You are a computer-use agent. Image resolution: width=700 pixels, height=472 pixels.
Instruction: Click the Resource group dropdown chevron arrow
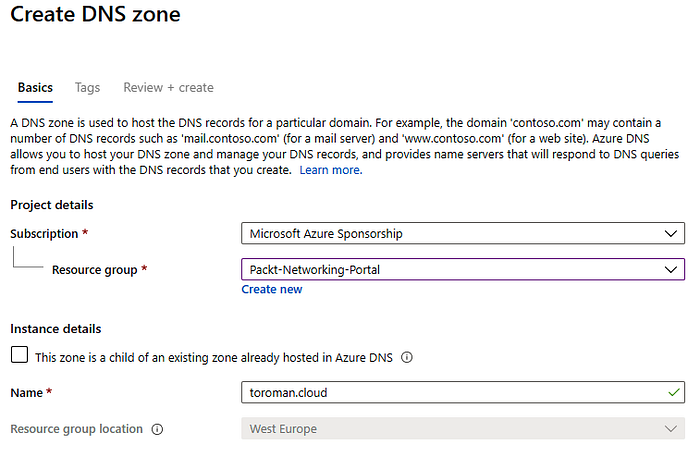(671, 270)
